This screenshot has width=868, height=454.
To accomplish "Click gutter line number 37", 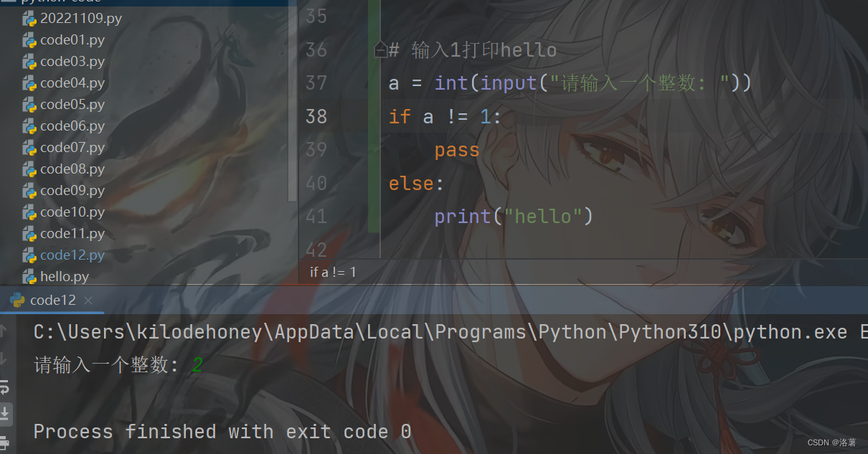I will [316, 83].
